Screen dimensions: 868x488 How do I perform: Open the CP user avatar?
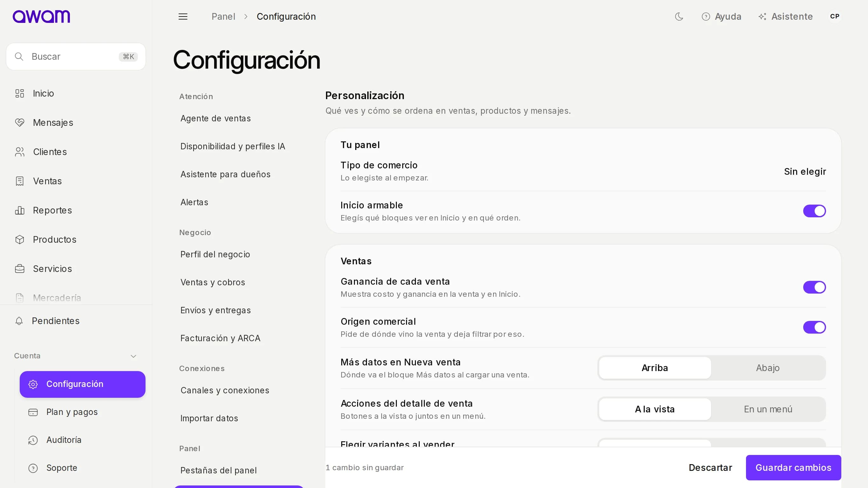pos(835,17)
